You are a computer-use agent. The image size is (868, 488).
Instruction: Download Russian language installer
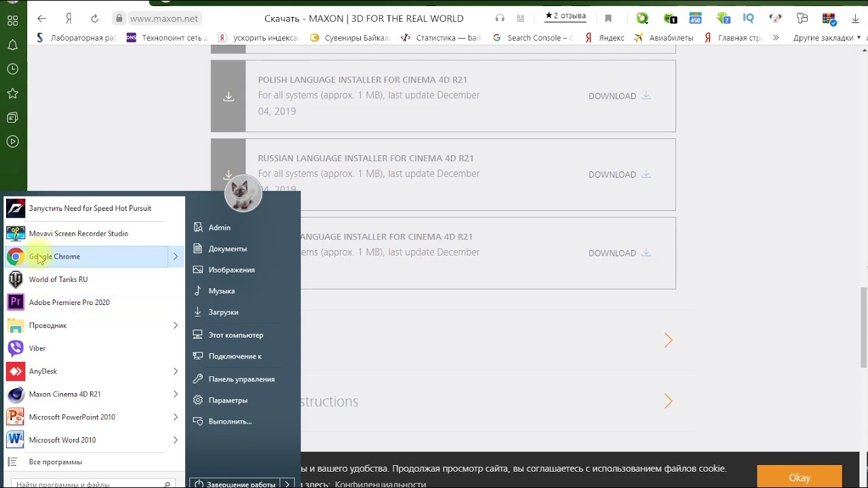[x=619, y=175]
